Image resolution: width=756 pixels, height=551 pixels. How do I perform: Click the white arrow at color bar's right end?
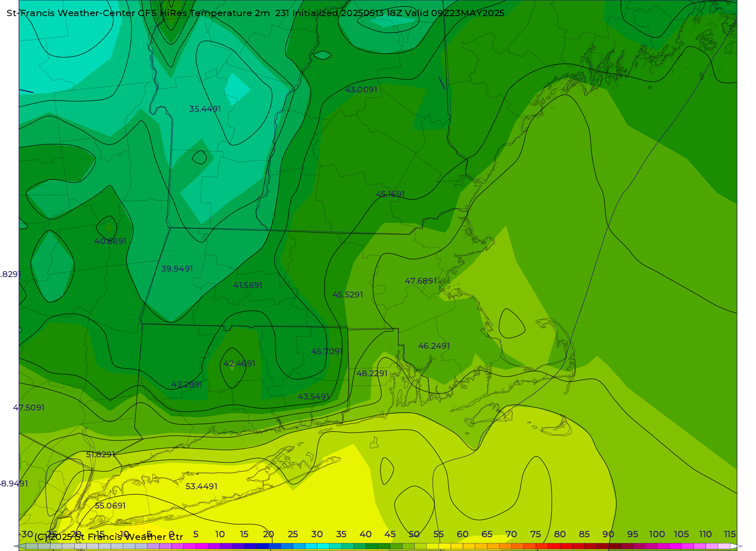pos(736,546)
